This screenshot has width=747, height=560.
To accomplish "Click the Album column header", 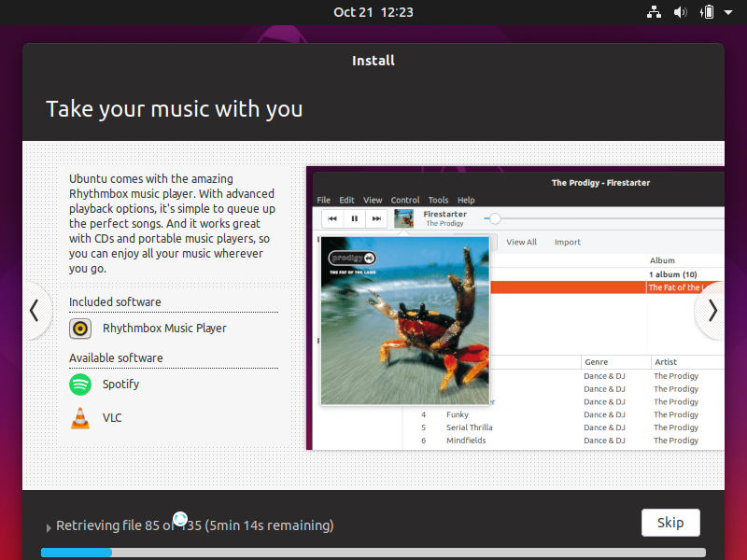I will pyautogui.click(x=685, y=260).
